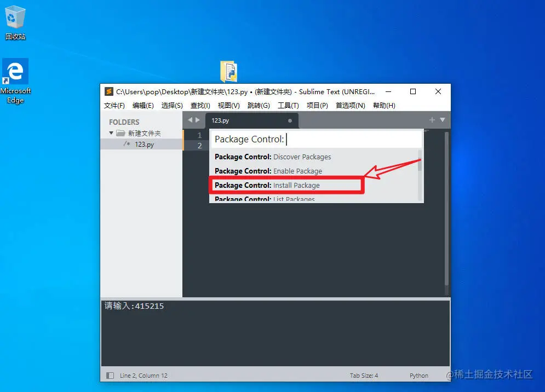Open the 工具(T) menu
This screenshot has width=545, height=392.
click(x=288, y=105)
